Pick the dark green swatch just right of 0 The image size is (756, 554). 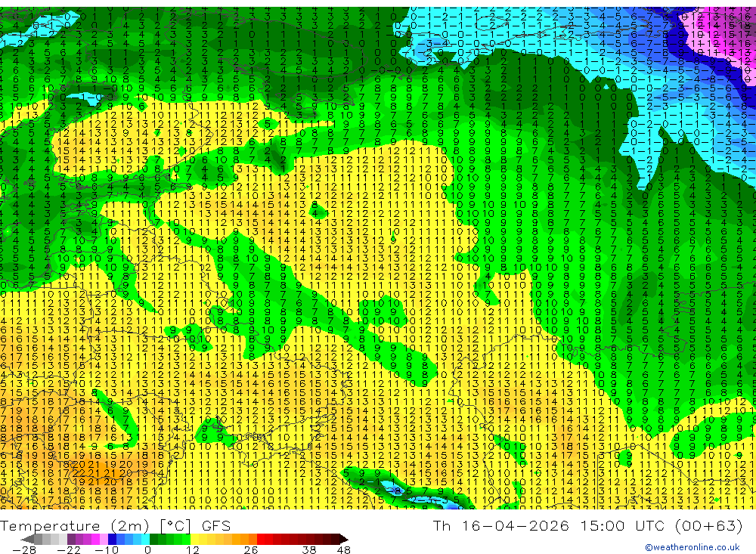point(153,540)
